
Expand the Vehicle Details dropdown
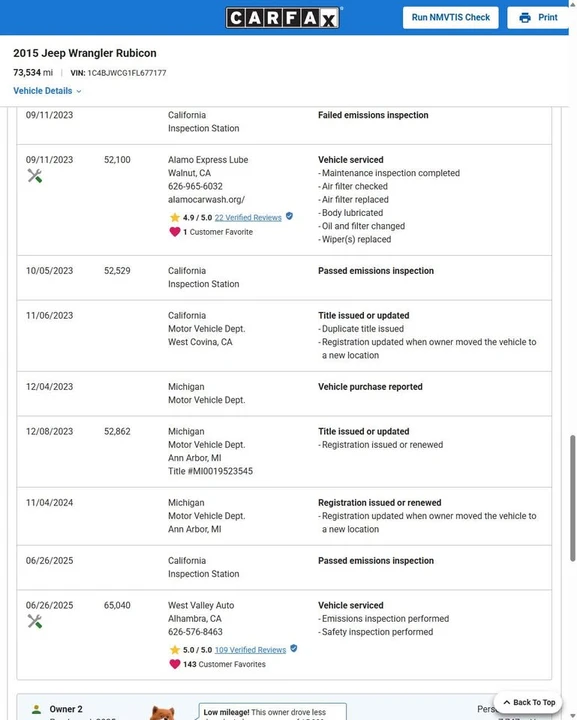click(47, 91)
